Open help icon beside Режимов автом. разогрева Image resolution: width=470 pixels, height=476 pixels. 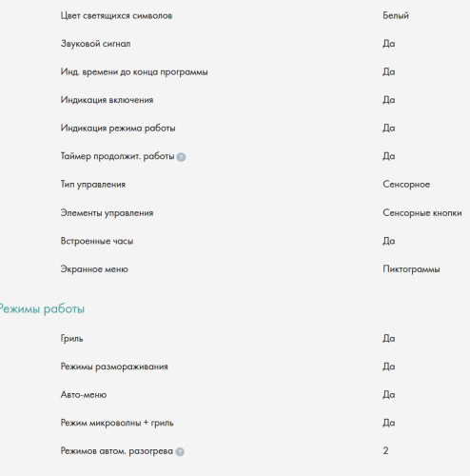(x=180, y=451)
